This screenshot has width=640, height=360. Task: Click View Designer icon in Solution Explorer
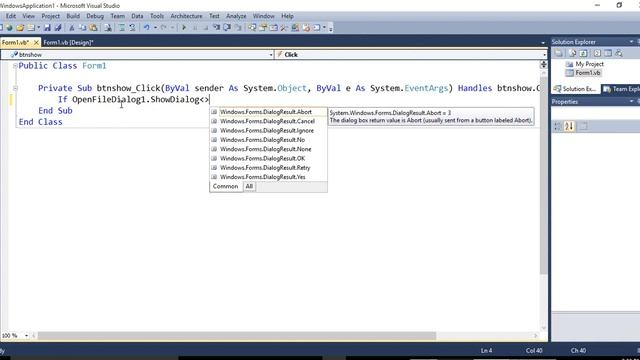pos(608,53)
